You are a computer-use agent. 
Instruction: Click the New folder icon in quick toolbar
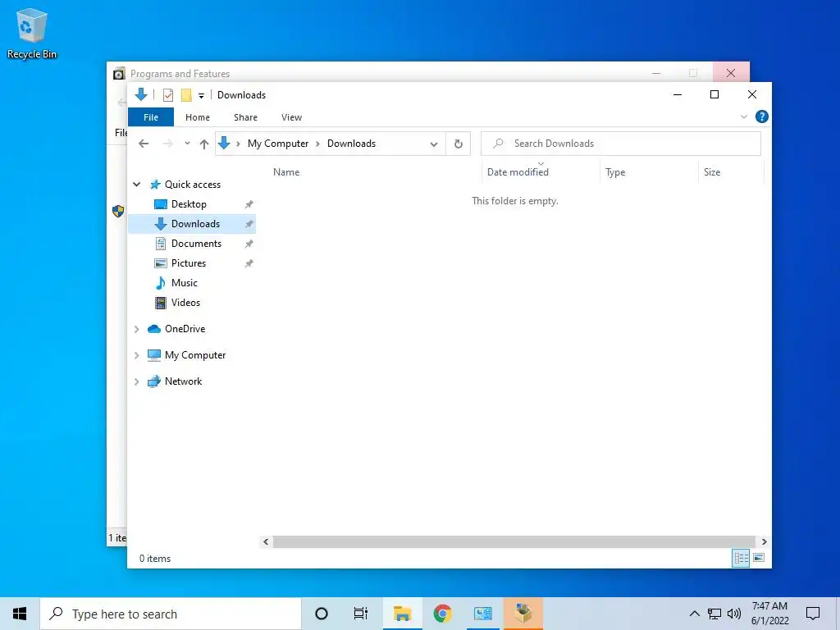[x=186, y=95]
